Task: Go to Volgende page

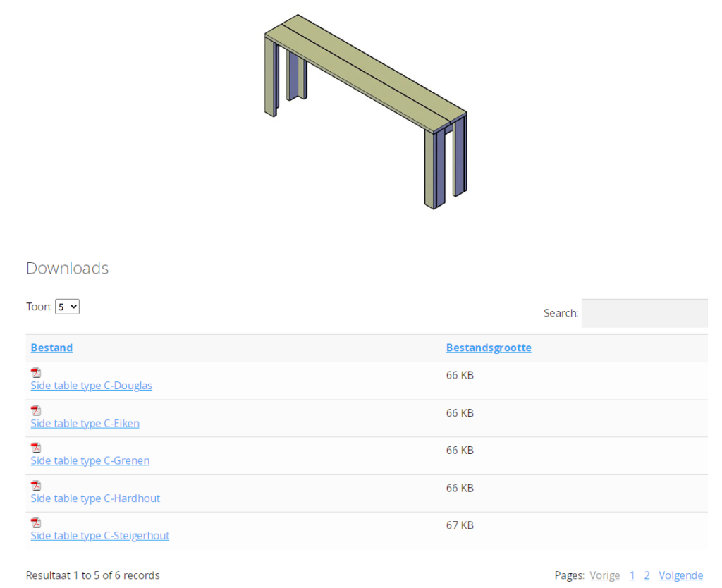Action: point(680,575)
